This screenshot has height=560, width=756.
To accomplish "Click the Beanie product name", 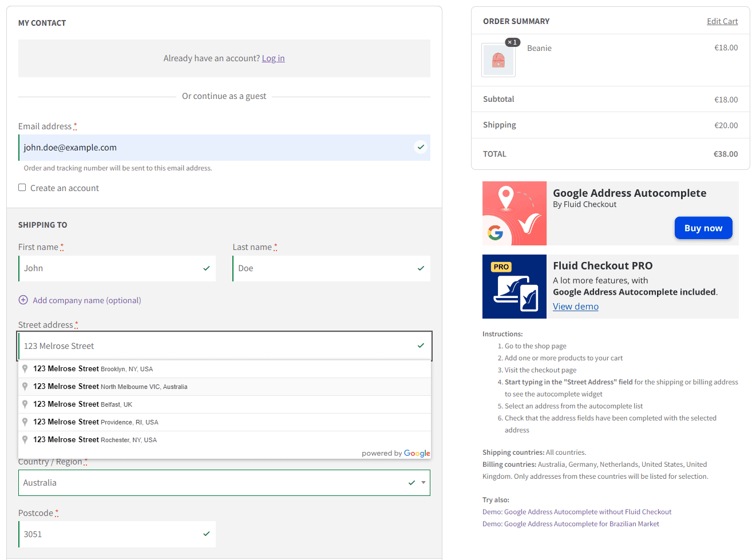I will click(x=539, y=48).
